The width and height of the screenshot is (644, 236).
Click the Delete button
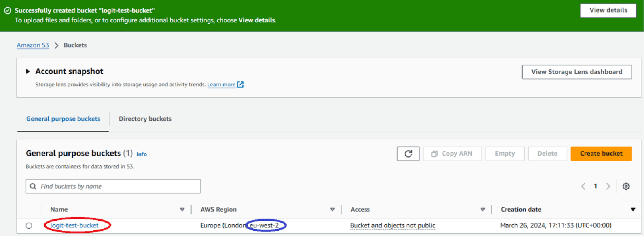point(547,153)
